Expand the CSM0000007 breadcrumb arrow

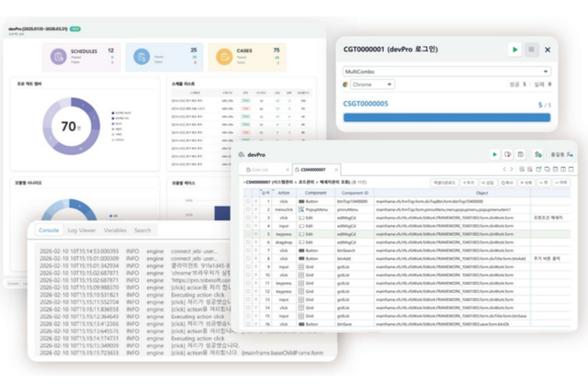coord(243,182)
